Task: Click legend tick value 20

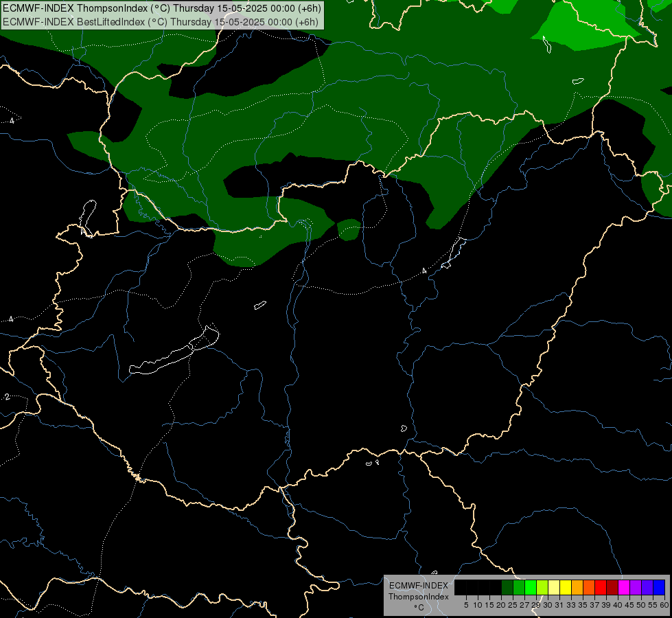Action: pyautogui.click(x=501, y=605)
